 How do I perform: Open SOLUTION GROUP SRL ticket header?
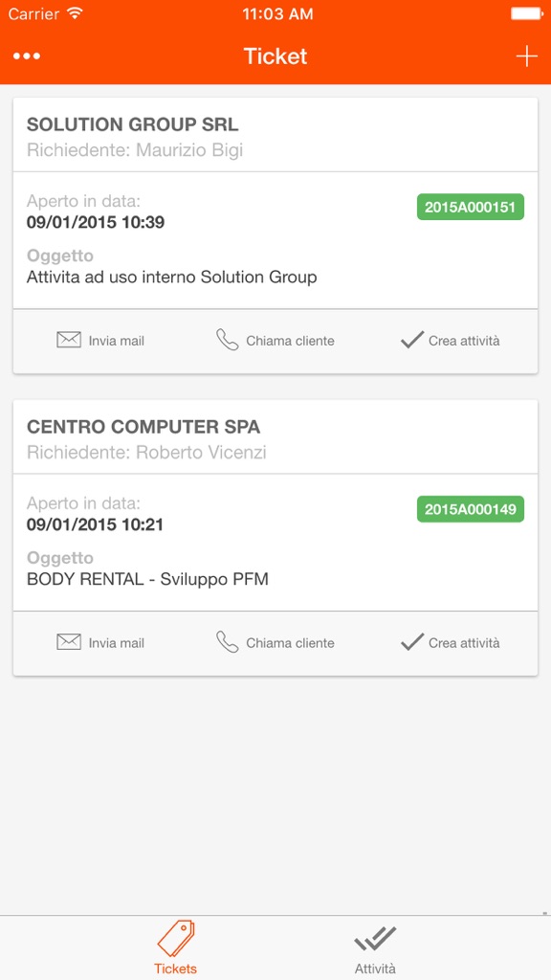tap(275, 135)
